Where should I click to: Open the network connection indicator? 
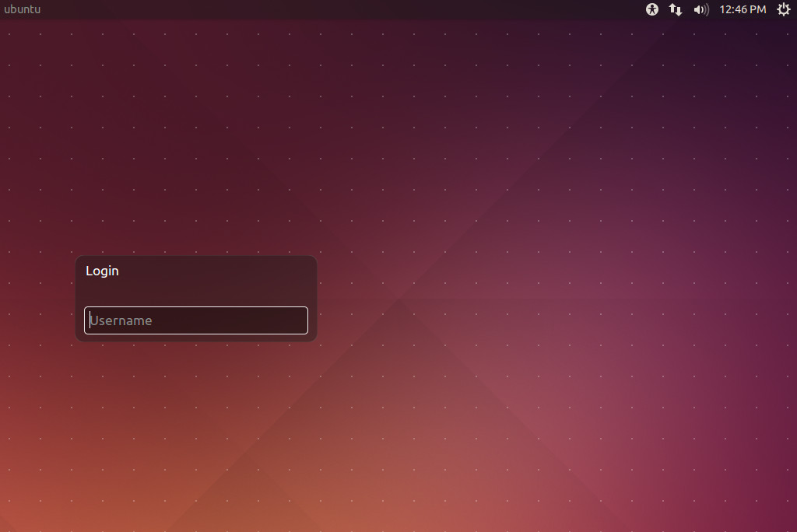(676, 9)
